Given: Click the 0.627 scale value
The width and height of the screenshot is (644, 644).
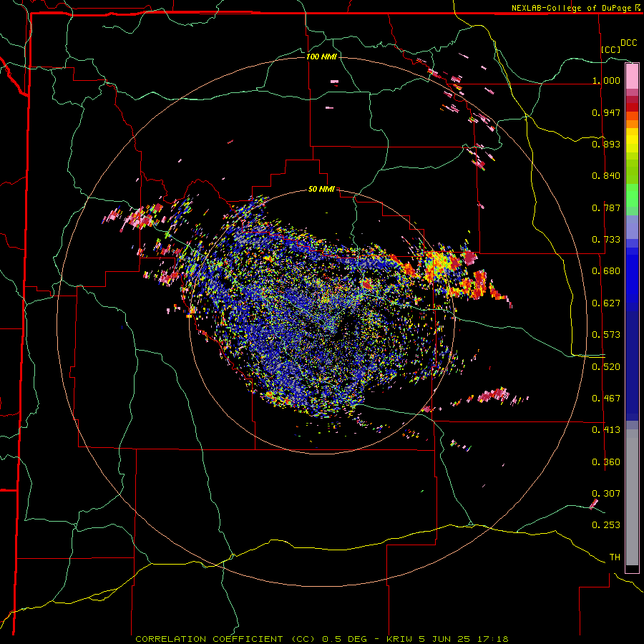Looking at the screenshot, I should (606, 303).
